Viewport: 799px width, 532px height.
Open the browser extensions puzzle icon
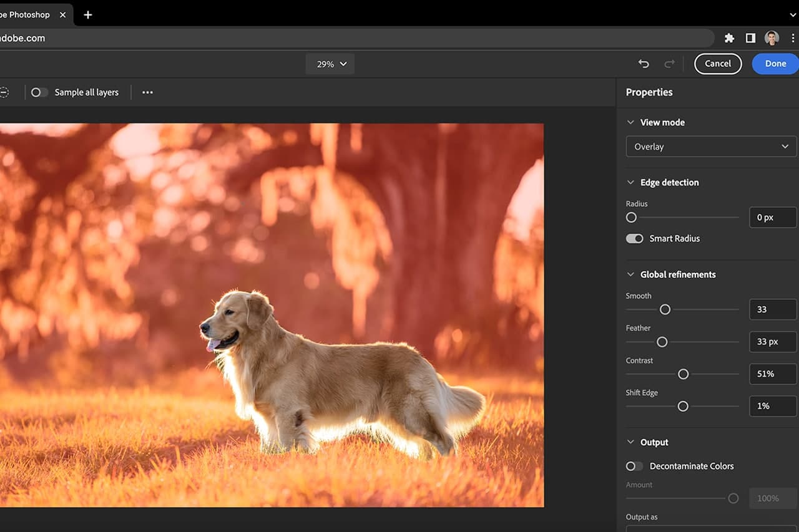(729, 38)
